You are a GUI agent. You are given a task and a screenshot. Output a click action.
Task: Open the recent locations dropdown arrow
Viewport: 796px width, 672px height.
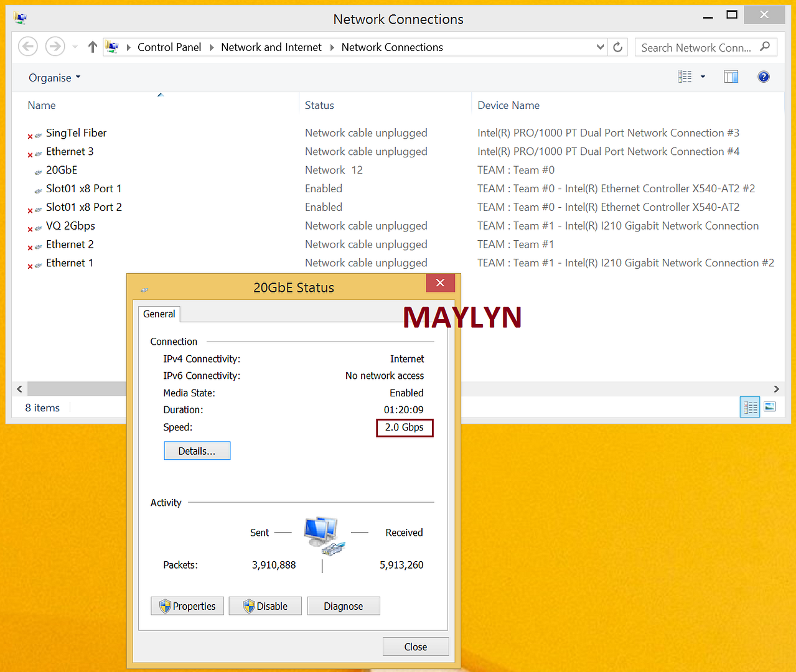point(75,47)
